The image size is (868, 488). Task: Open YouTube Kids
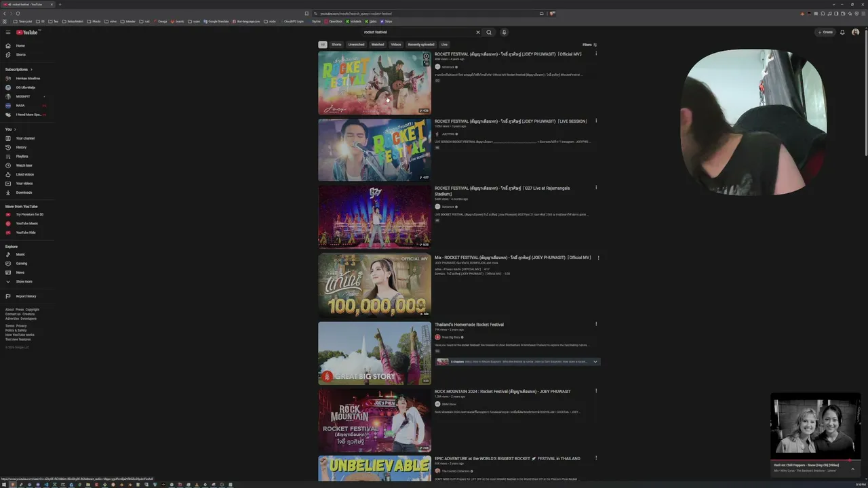(27, 232)
